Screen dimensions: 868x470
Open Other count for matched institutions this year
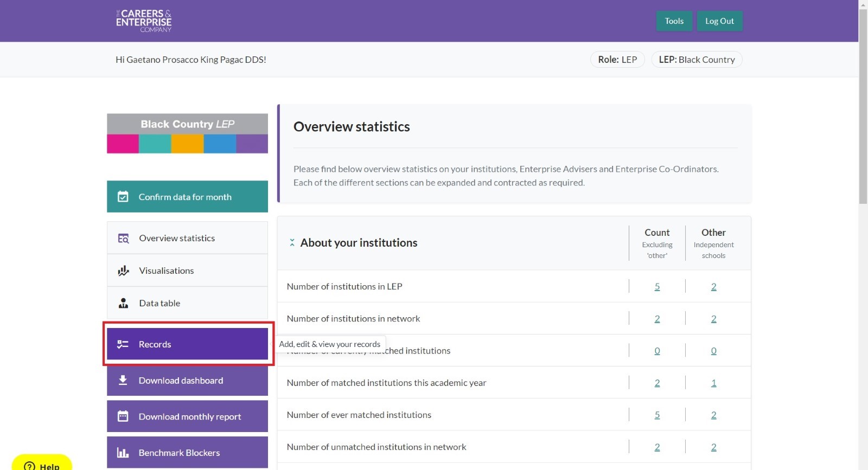(x=713, y=383)
